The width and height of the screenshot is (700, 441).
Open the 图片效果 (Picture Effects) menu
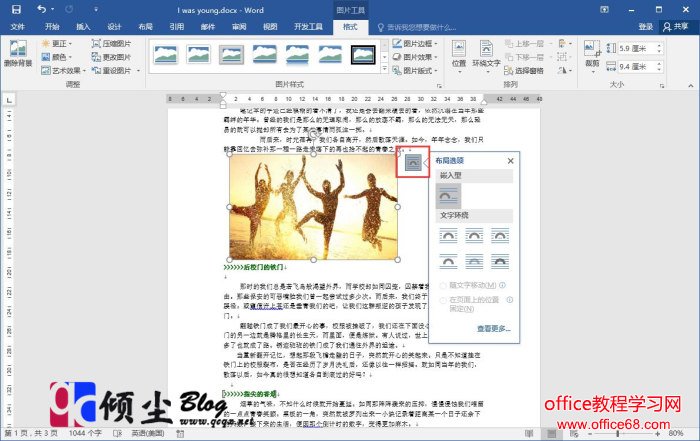[x=415, y=57]
